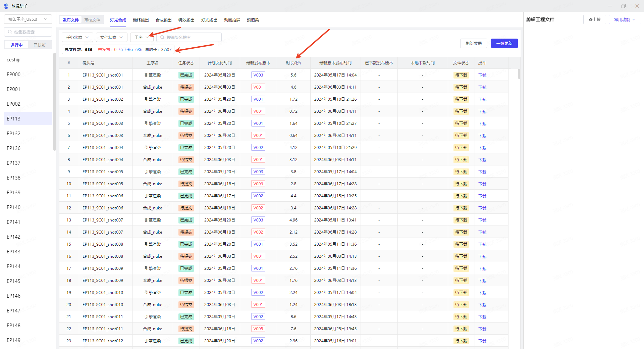Select the 进行中 toggle option
644x349 pixels.
pyautogui.click(x=16, y=45)
